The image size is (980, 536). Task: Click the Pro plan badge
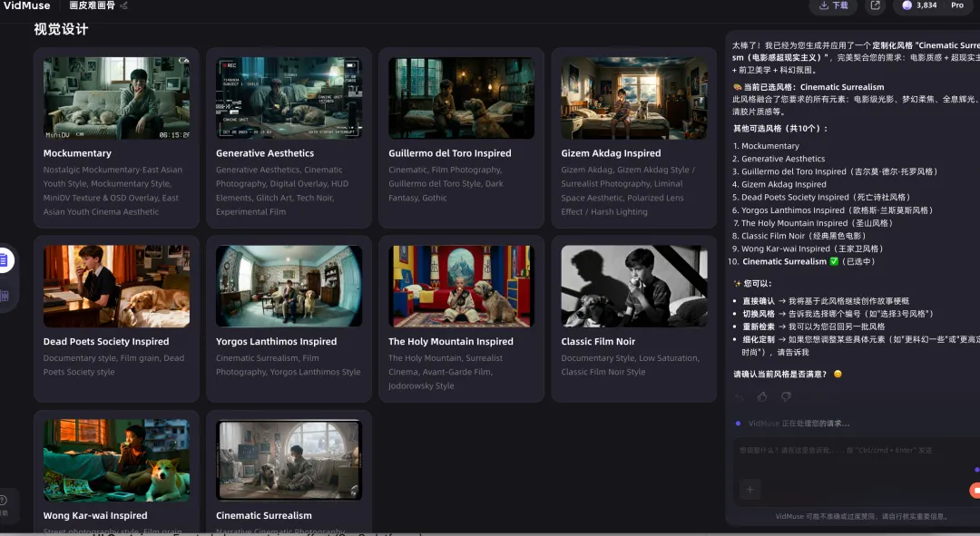click(x=957, y=5)
